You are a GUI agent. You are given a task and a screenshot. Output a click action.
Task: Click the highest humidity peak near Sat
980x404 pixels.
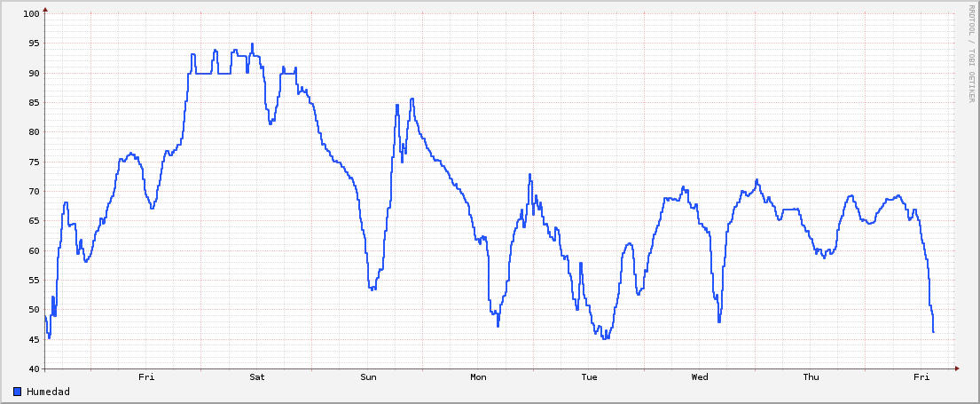[x=252, y=44]
